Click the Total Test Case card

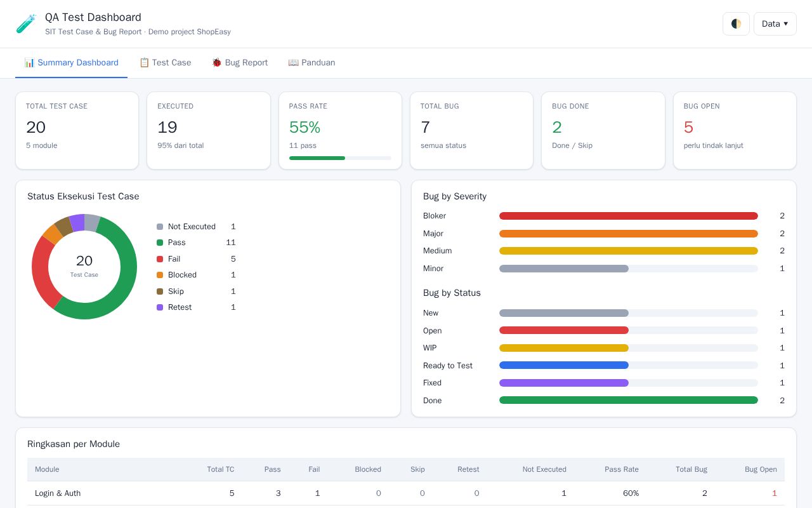click(x=77, y=131)
